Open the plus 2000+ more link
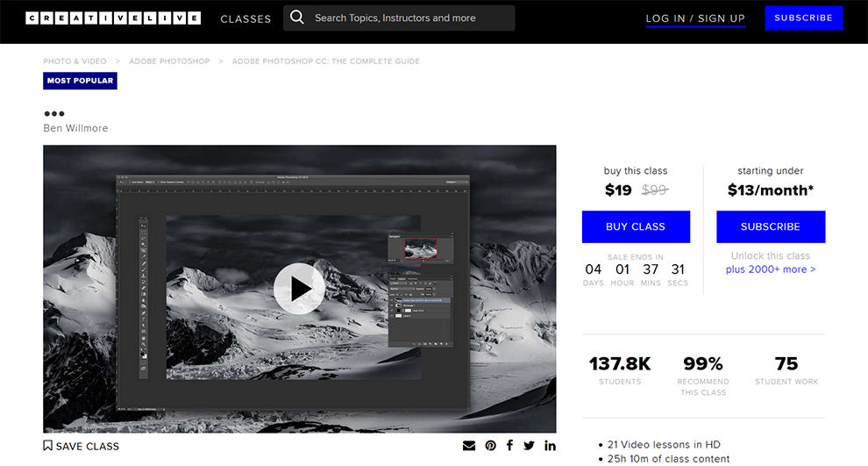 [771, 269]
